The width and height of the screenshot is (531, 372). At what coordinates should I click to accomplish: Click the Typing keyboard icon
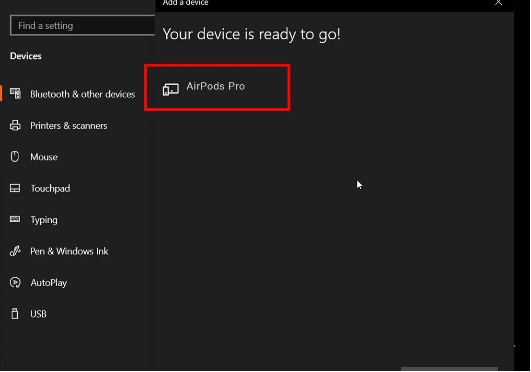coord(15,219)
